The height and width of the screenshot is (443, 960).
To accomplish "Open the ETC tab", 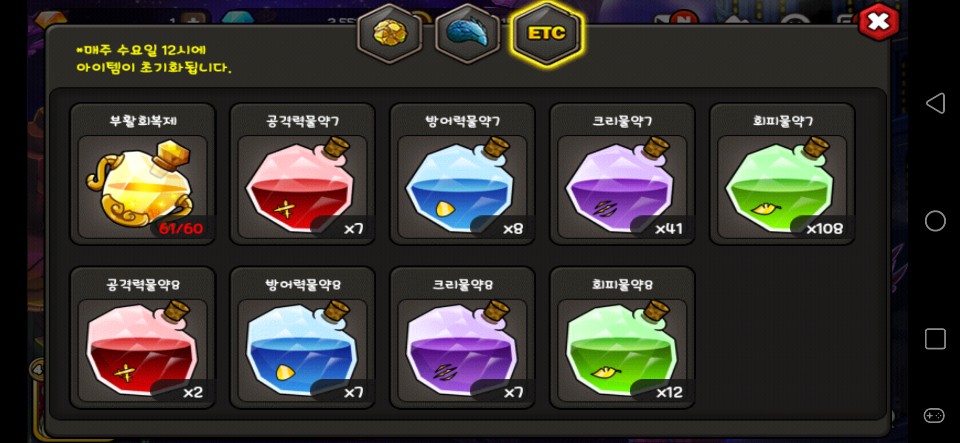I will [547, 33].
